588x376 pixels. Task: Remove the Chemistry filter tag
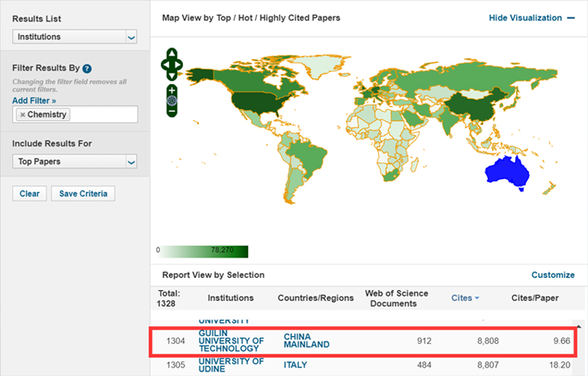coord(22,114)
